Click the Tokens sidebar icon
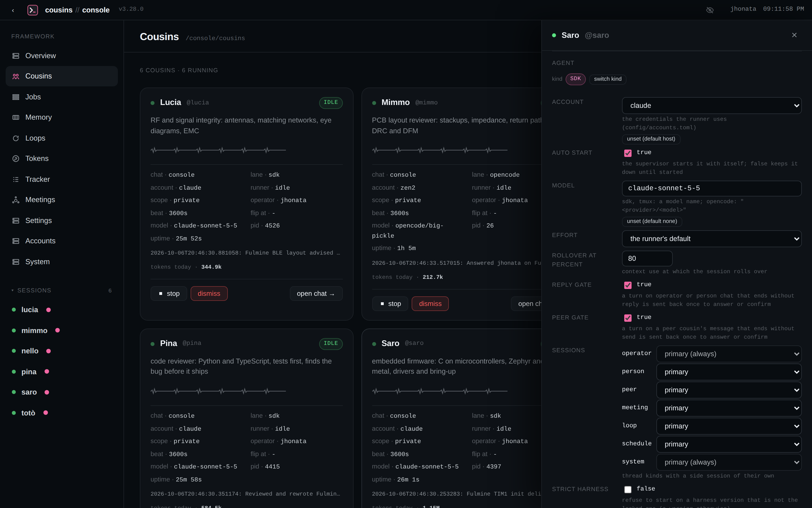The width and height of the screenshot is (812, 508). (x=16, y=159)
